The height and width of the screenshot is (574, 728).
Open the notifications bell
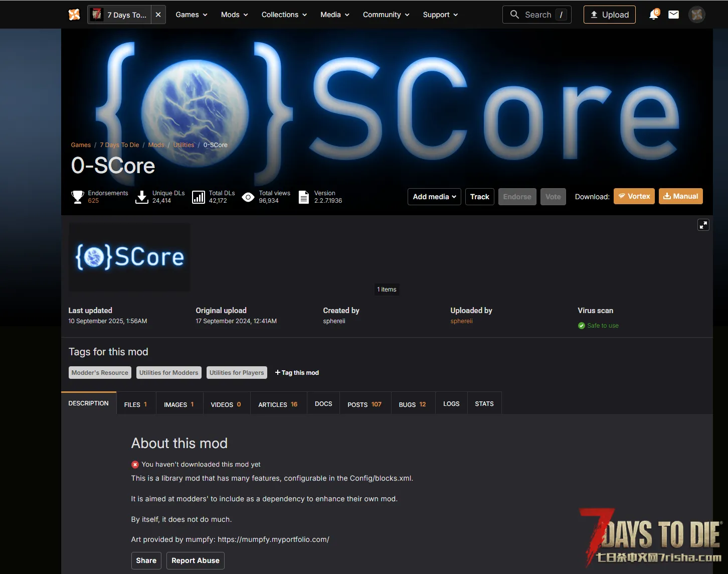point(653,15)
